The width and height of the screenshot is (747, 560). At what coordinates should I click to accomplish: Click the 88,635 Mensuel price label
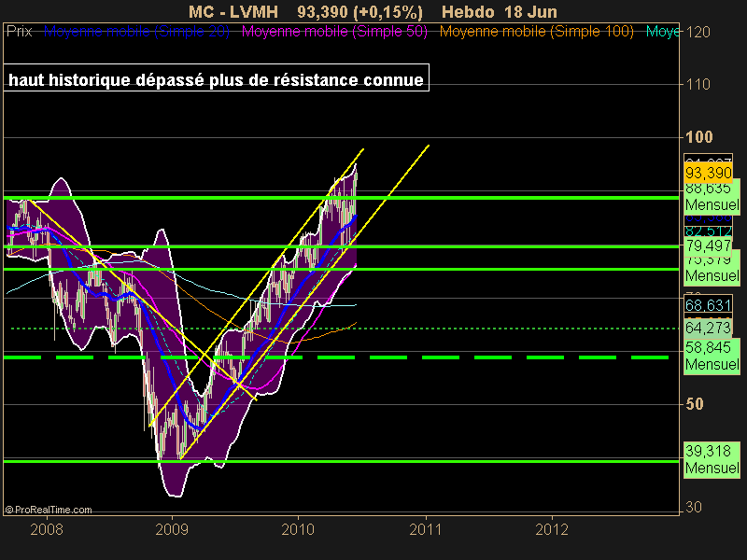click(x=712, y=196)
